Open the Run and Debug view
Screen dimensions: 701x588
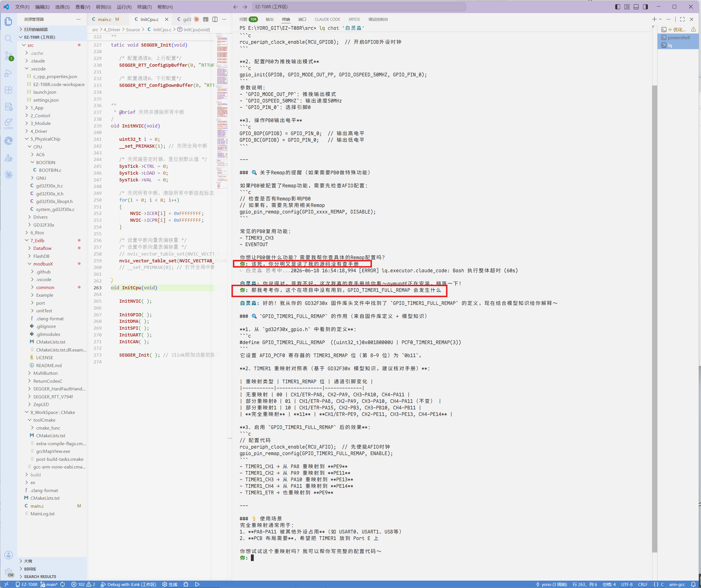9,73
